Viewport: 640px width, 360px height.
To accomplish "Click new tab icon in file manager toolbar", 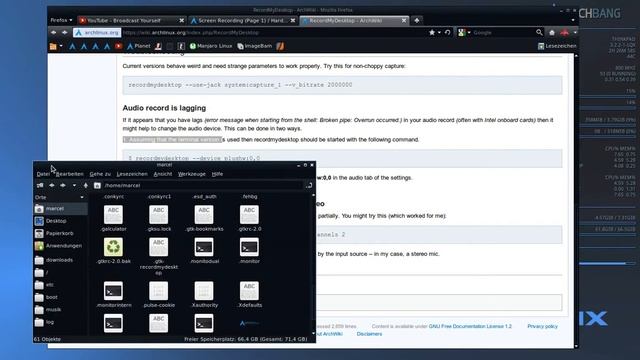I will click(x=40, y=185).
